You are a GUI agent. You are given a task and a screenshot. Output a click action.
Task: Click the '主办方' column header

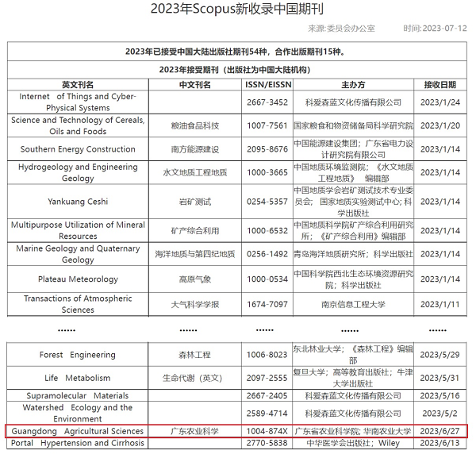(352, 84)
